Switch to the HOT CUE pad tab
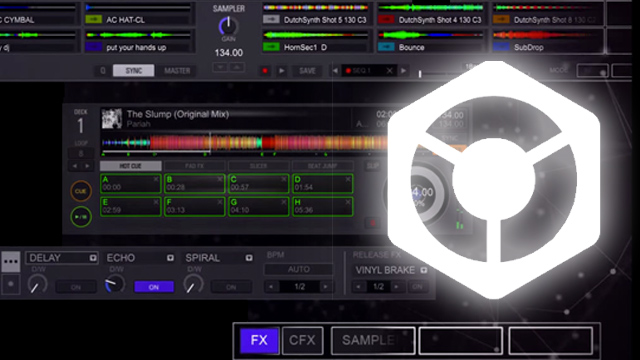Viewport: 640px width, 360px height. [131, 166]
